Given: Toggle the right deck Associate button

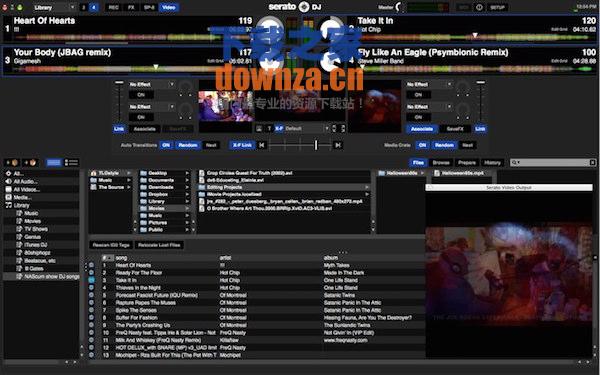Looking at the screenshot, I should coord(422,129).
